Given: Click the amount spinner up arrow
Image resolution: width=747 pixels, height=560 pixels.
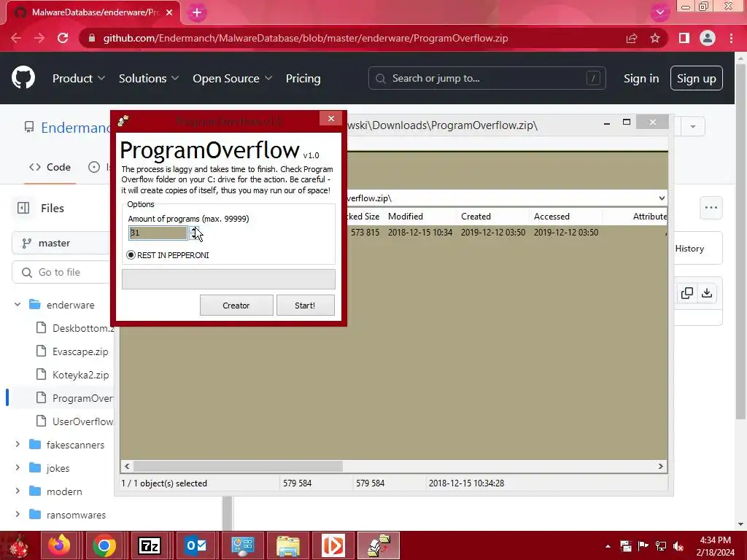Looking at the screenshot, I should click(x=193, y=230).
